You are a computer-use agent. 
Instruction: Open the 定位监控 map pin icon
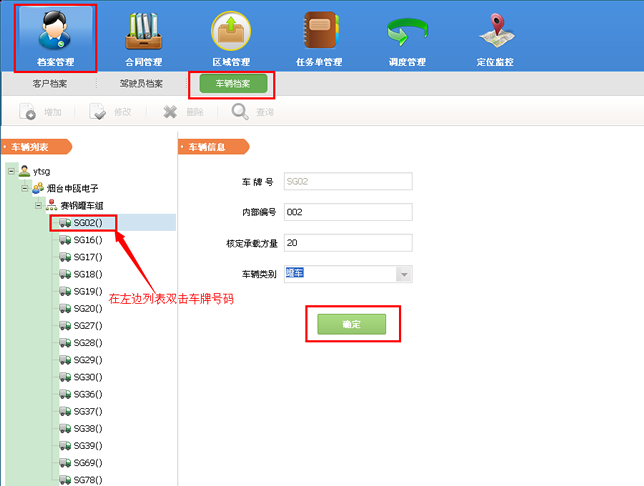coord(496,32)
